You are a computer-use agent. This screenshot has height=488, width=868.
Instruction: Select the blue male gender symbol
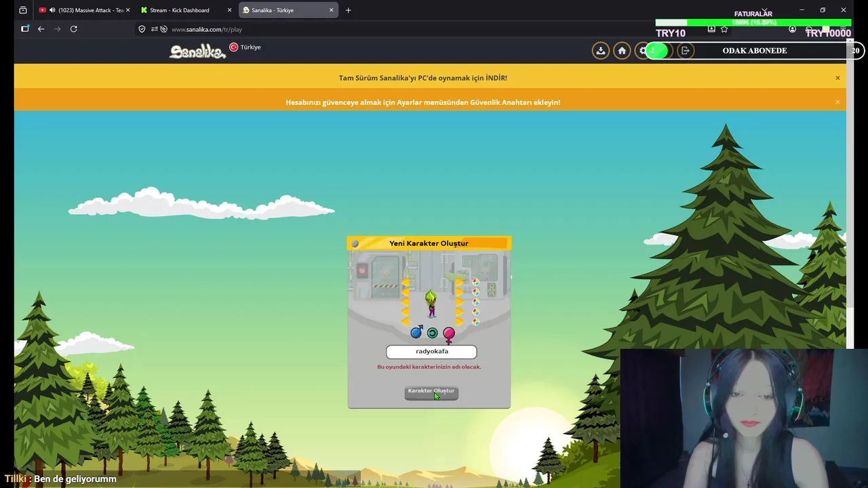(x=416, y=332)
